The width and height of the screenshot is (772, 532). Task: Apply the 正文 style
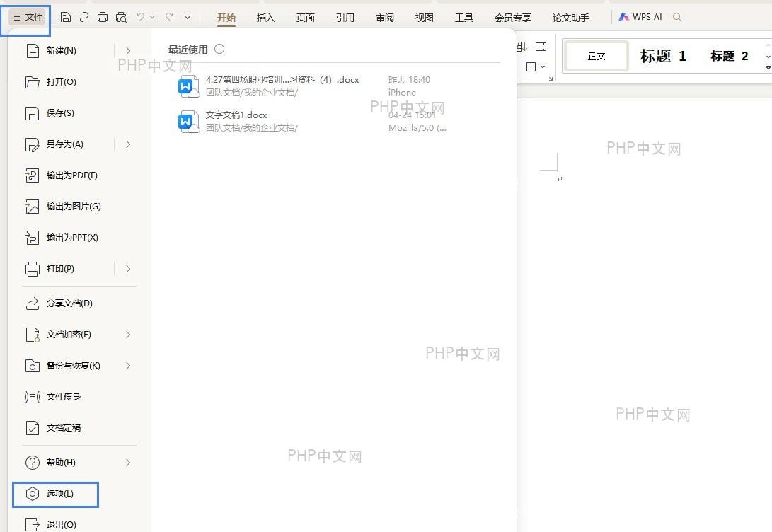(597, 56)
